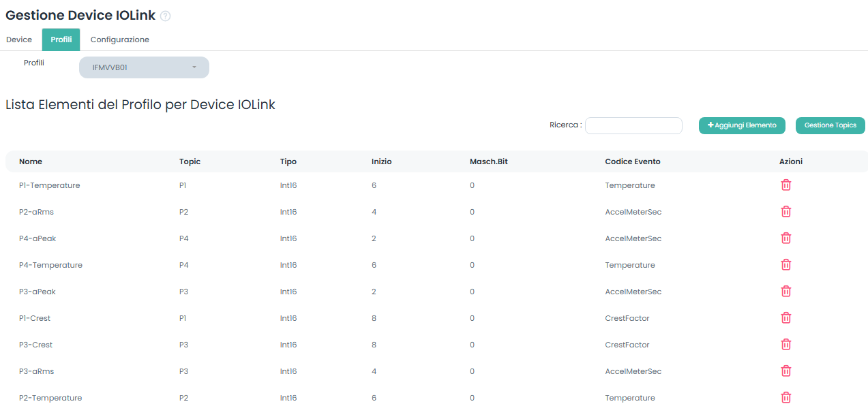Focus the Ricerca search field
Image resolution: width=868 pixels, height=406 pixels.
tap(633, 125)
